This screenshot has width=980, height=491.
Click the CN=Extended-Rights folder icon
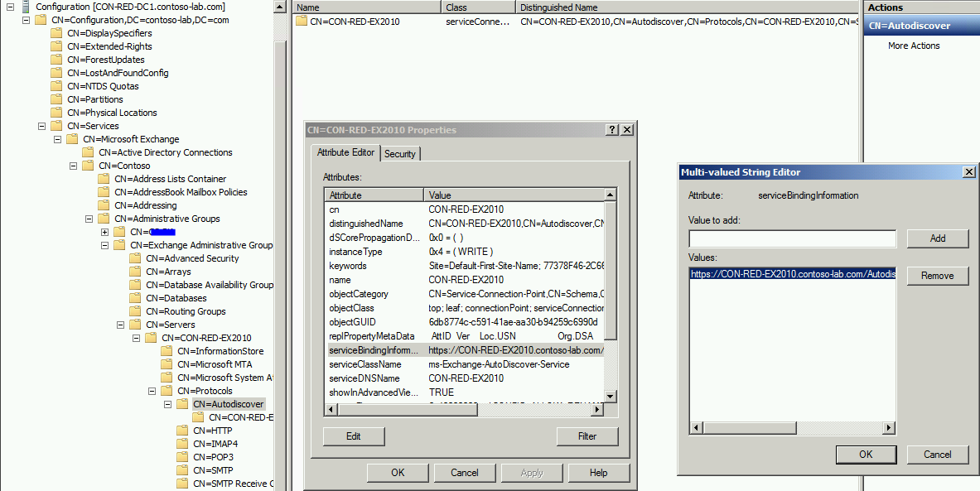[57, 46]
